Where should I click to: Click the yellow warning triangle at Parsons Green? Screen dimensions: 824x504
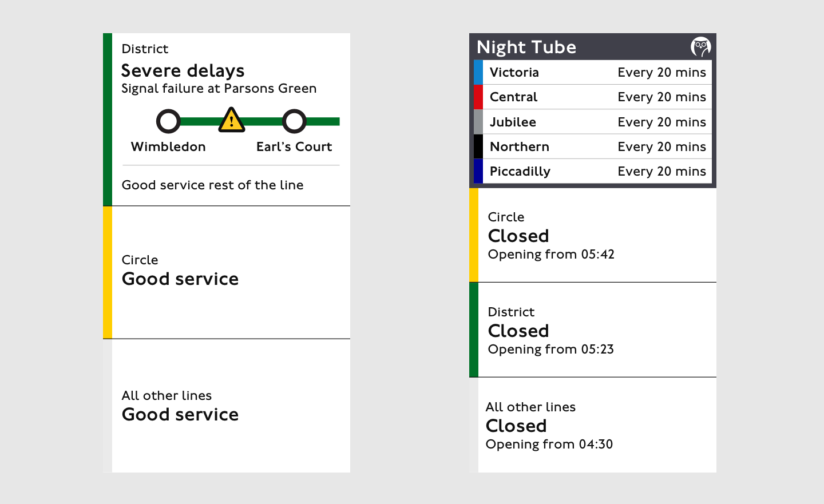pos(231,120)
